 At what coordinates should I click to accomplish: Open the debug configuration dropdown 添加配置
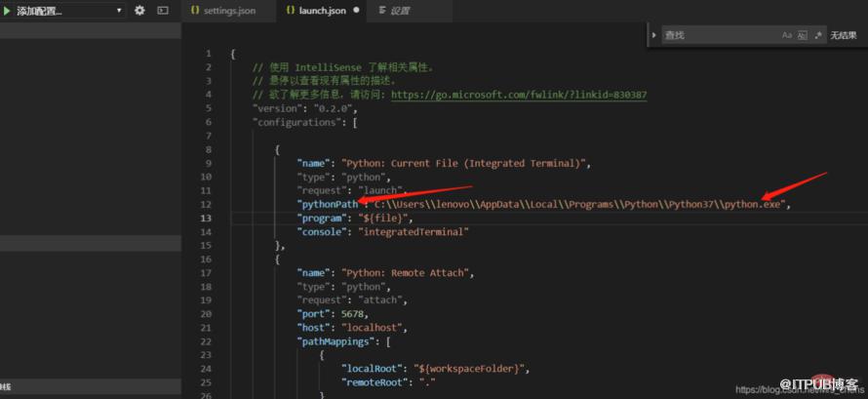point(70,11)
